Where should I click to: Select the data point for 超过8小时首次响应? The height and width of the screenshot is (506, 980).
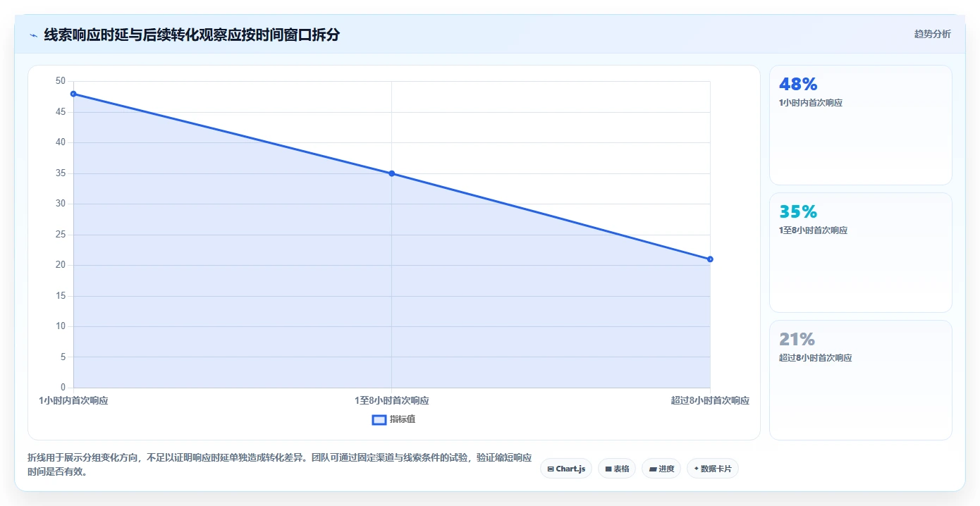pyautogui.click(x=710, y=259)
